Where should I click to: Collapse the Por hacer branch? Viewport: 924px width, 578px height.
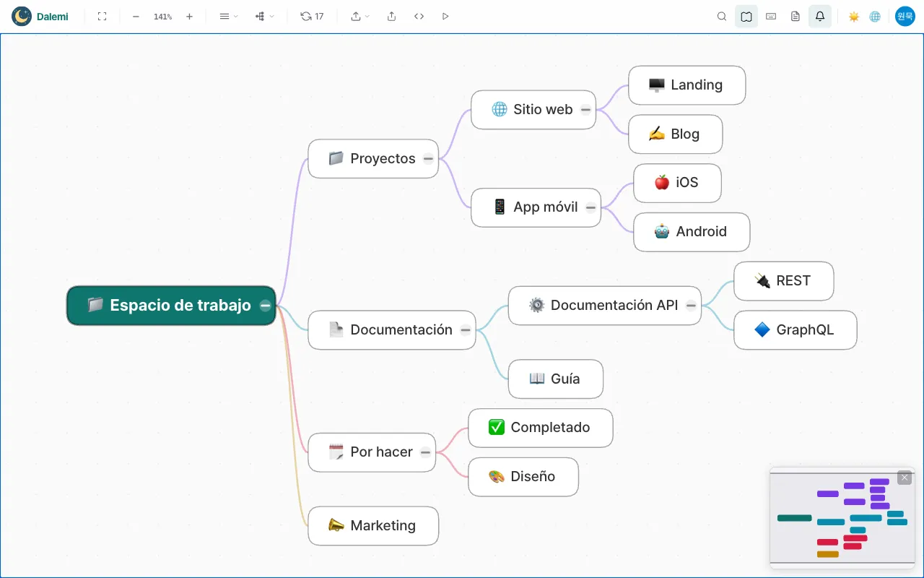pyautogui.click(x=426, y=452)
